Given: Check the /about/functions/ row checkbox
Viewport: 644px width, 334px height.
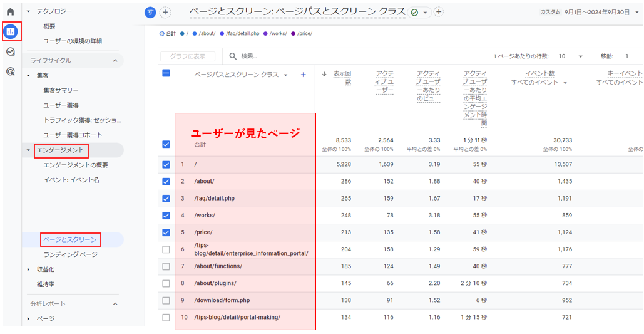Looking at the screenshot, I should point(166,266).
